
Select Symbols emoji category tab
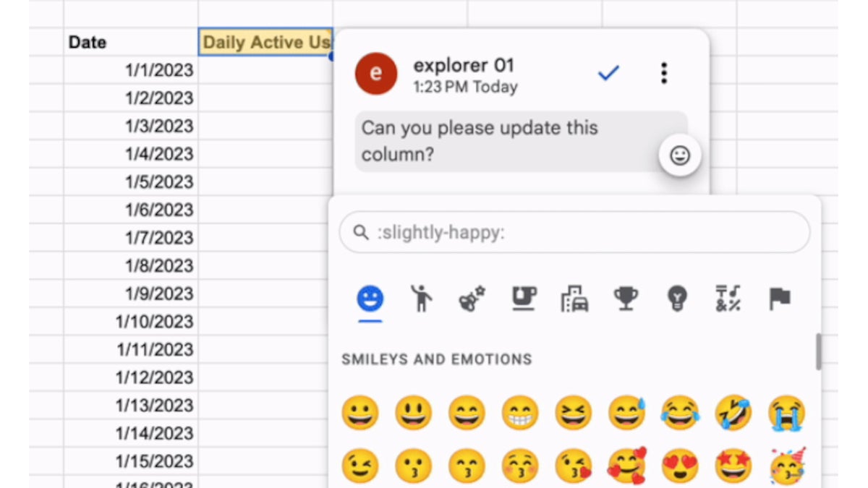pyautogui.click(x=728, y=298)
